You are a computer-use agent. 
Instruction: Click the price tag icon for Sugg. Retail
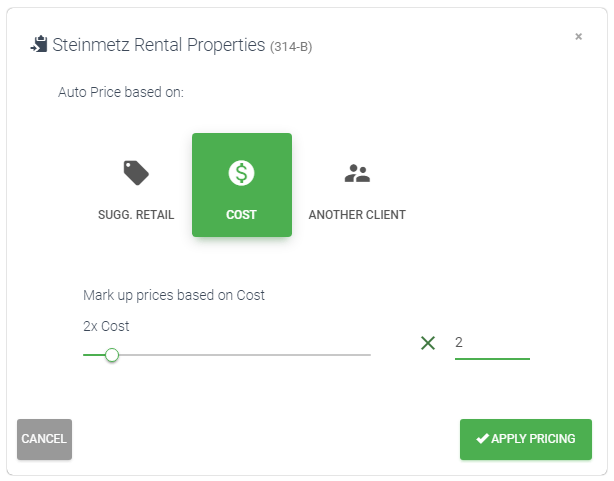pos(136,172)
